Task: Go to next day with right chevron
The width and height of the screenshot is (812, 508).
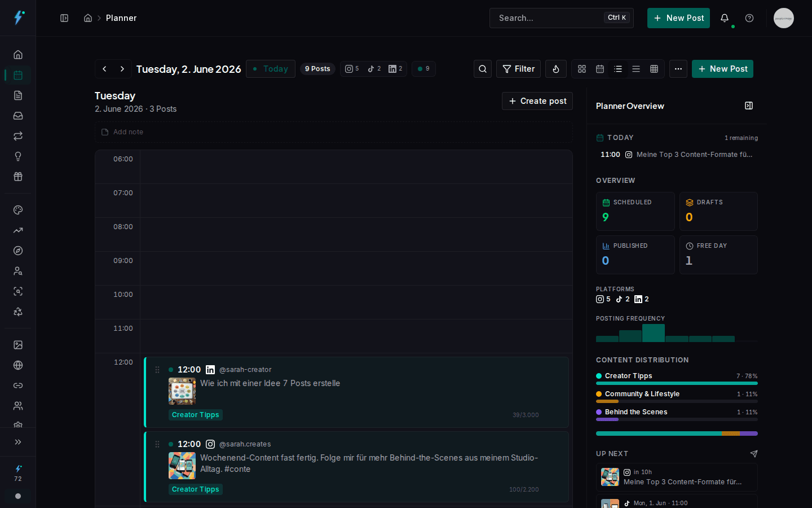Action: point(122,69)
